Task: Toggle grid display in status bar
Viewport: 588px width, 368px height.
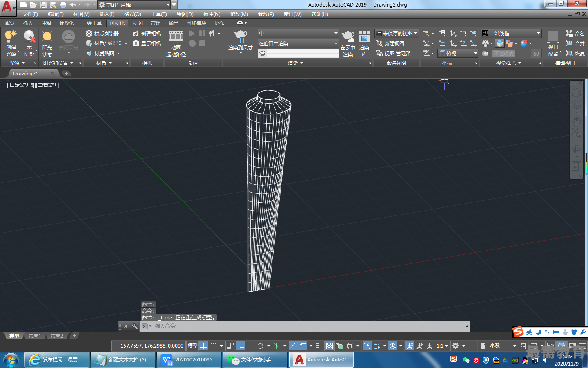Action: 204,346
